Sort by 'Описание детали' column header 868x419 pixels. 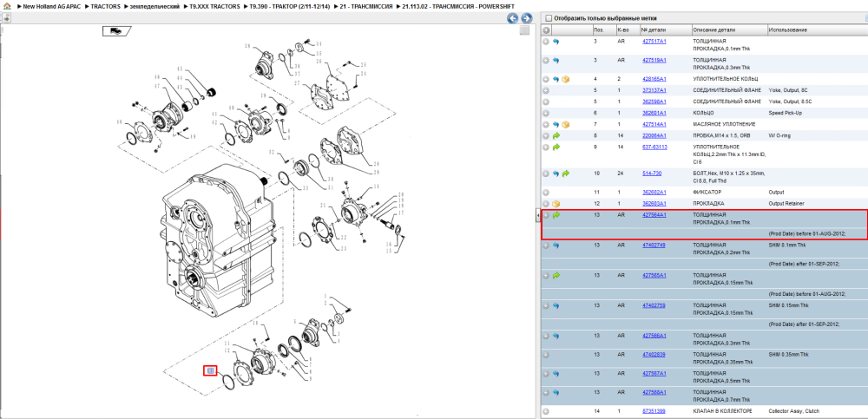coord(729,29)
